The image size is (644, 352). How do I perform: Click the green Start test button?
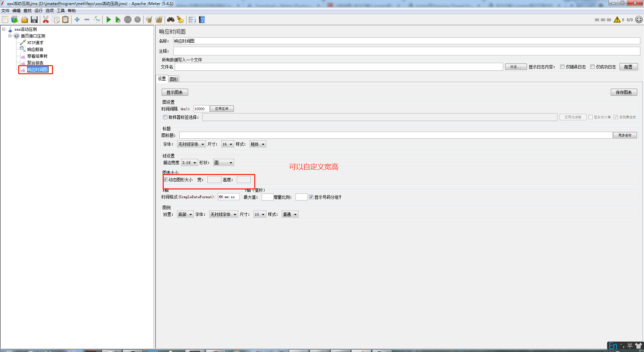(x=108, y=20)
